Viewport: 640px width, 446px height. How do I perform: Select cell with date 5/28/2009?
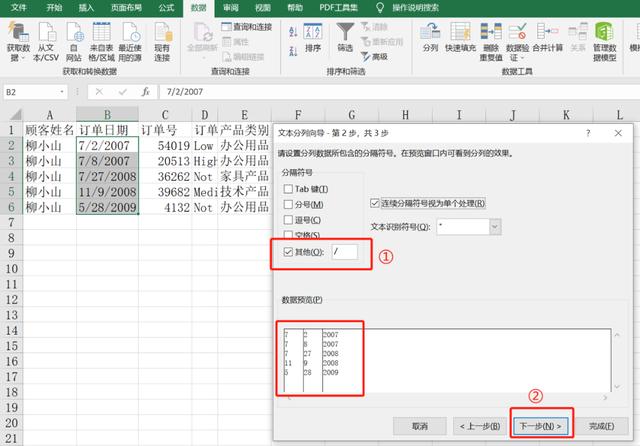click(107, 208)
